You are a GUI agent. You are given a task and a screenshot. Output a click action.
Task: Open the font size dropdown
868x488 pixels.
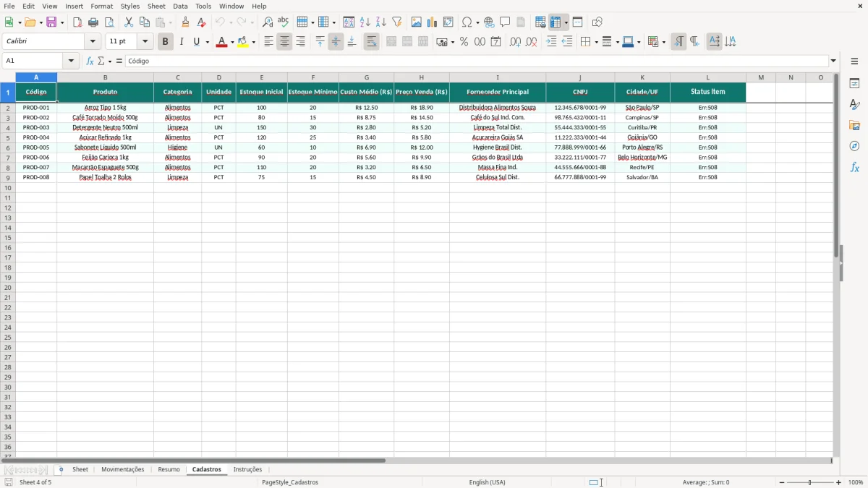145,42
